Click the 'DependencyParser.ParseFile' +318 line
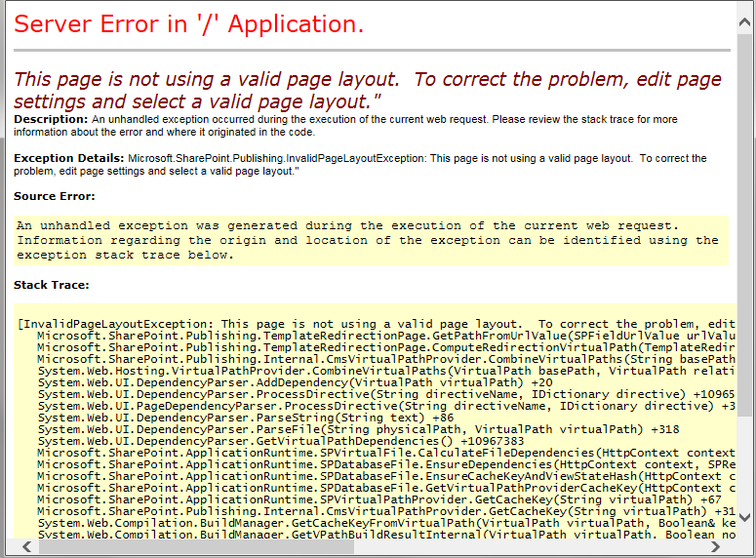The height and width of the screenshot is (558, 756). 358,429
